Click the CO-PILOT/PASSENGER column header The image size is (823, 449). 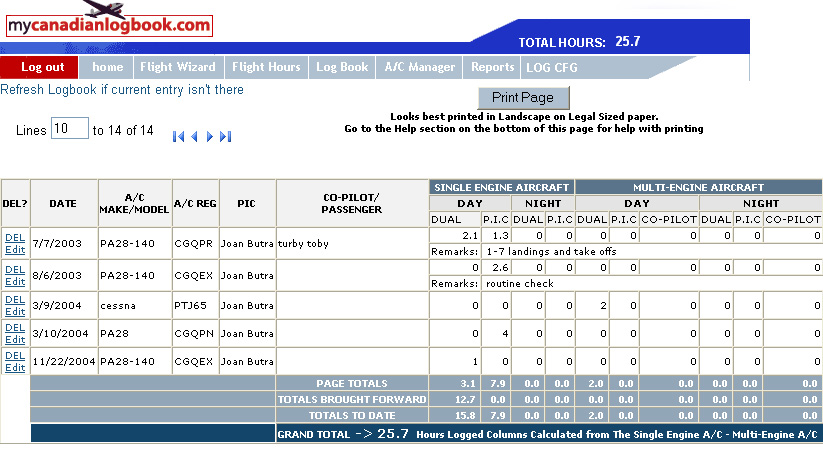(x=352, y=203)
